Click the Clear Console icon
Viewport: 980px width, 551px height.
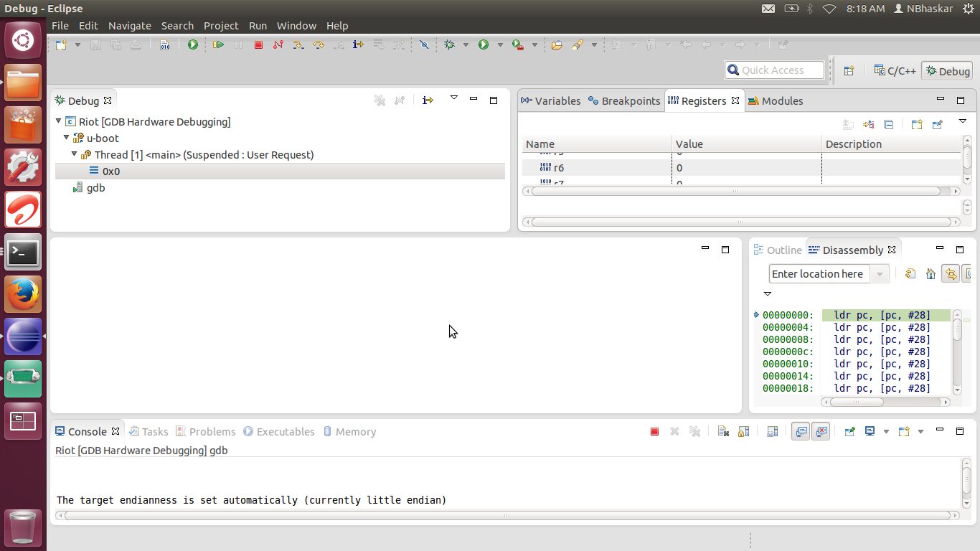point(723,432)
